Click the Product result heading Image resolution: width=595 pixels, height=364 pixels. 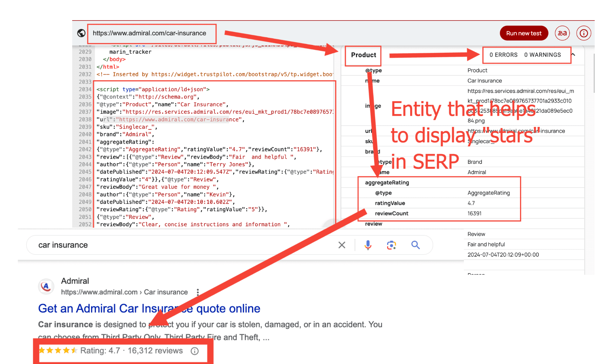pos(363,55)
